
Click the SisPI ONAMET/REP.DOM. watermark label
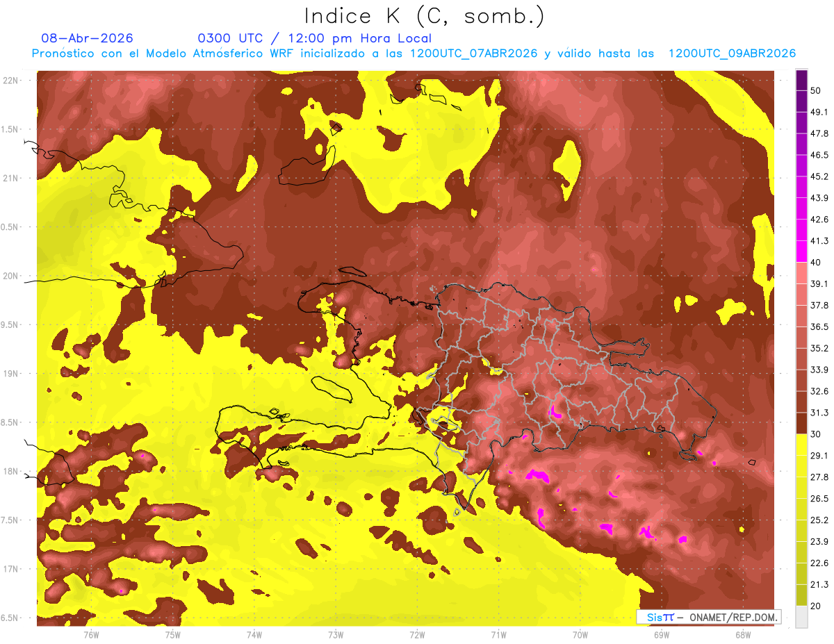coord(708,617)
